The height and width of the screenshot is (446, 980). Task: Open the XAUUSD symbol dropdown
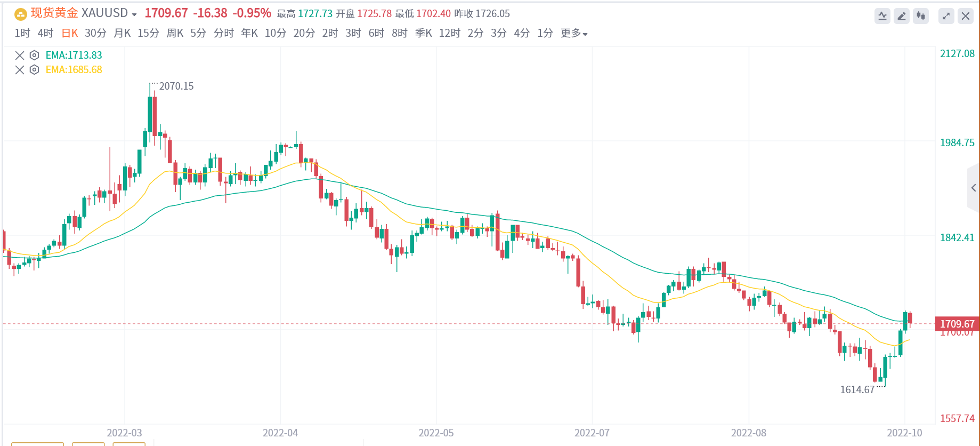134,14
